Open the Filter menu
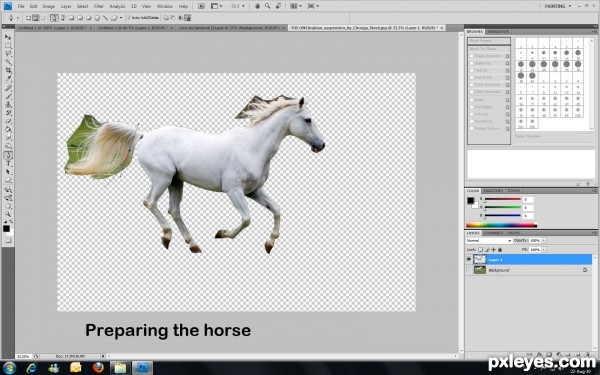The width and height of the screenshot is (600, 375). pos(99,6)
